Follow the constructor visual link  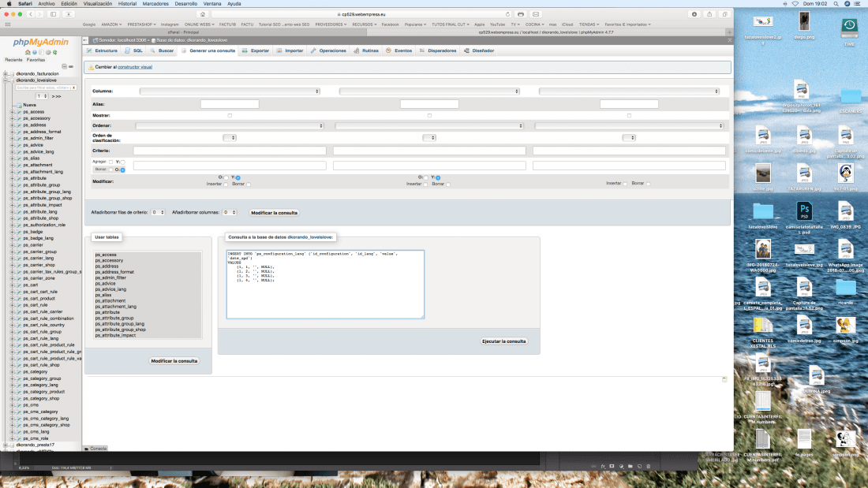coord(134,67)
